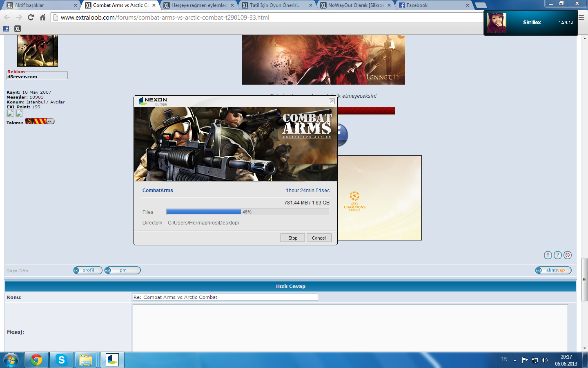Reload the current forum page
The height and width of the screenshot is (368, 588).
[x=31, y=17]
